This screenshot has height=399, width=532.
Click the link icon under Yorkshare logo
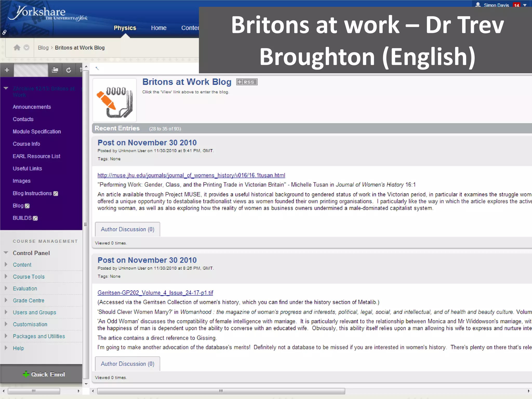click(4, 32)
